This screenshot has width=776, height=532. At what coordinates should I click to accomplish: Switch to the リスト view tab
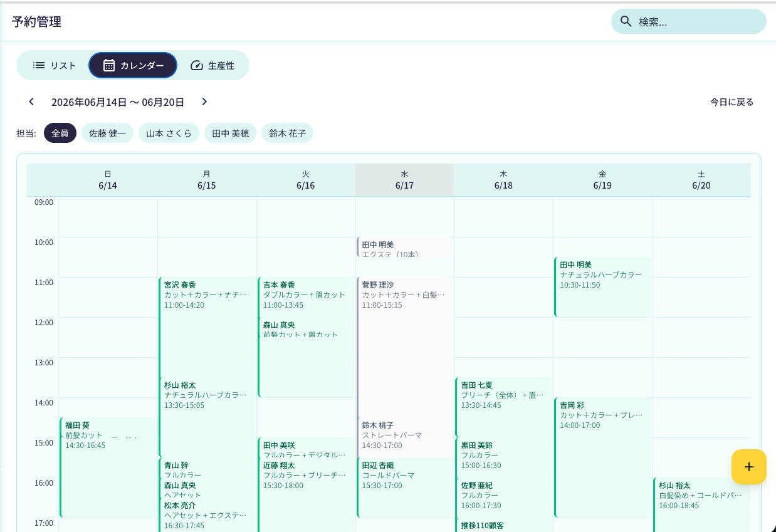[54, 65]
